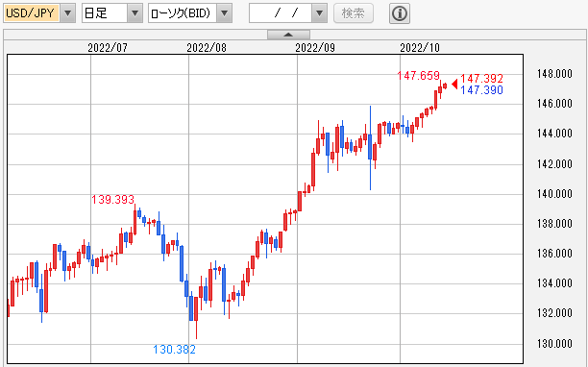Click the 147.659 high price label
Image resolution: width=588 pixels, height=367 pixels.
[419, 76]
